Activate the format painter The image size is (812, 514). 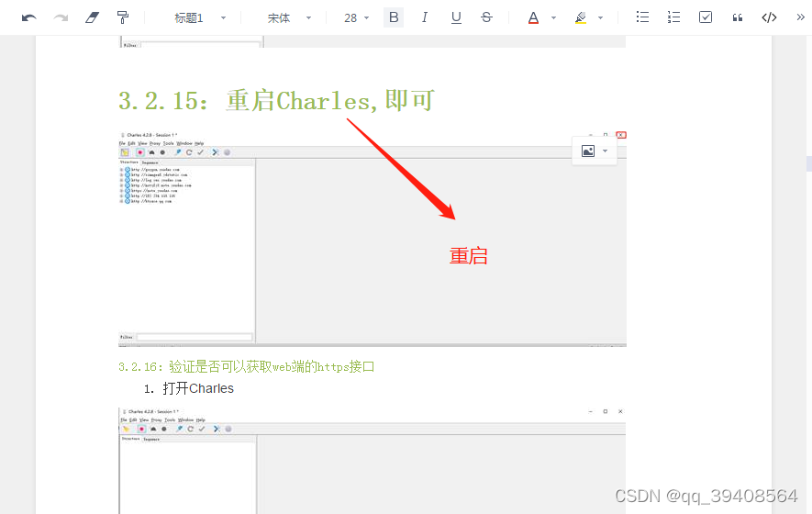coord(123,17)
